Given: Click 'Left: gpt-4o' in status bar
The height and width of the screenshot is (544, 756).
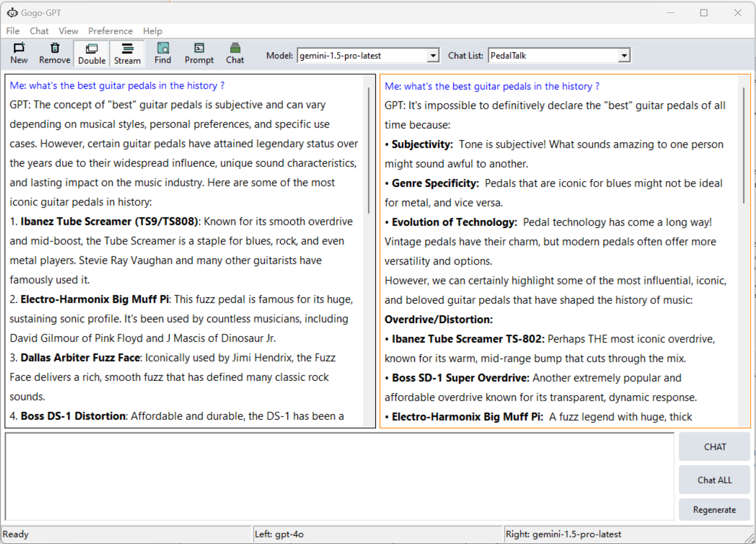Looking at the screenshot, I should pos(279,534).
